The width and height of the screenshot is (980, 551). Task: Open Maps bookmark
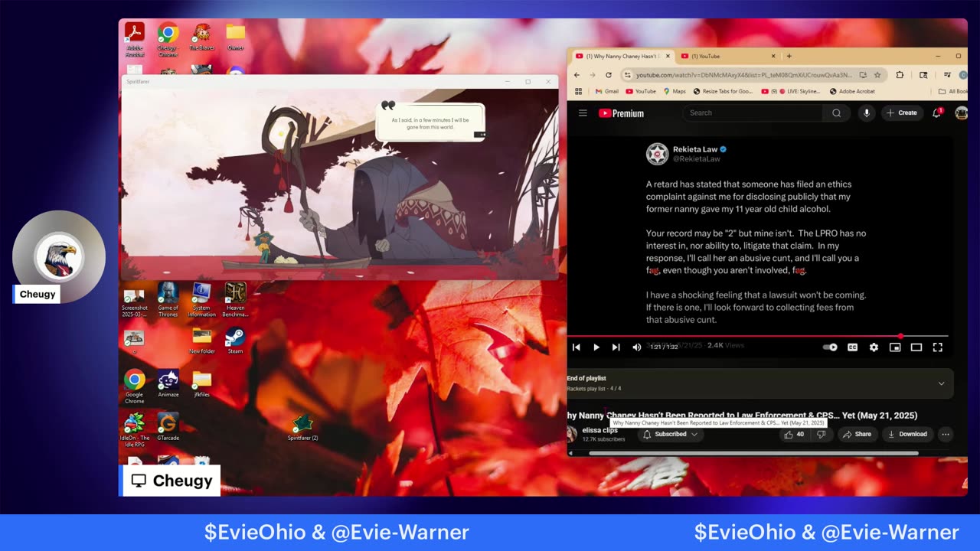675,91
